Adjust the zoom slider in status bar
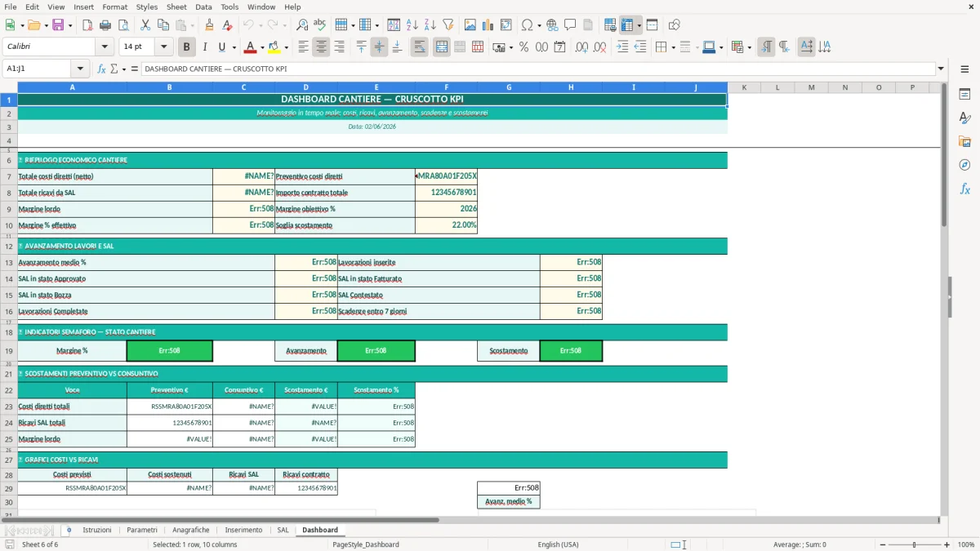Screen dimensions: 980x551 click(x=914, y=544)
